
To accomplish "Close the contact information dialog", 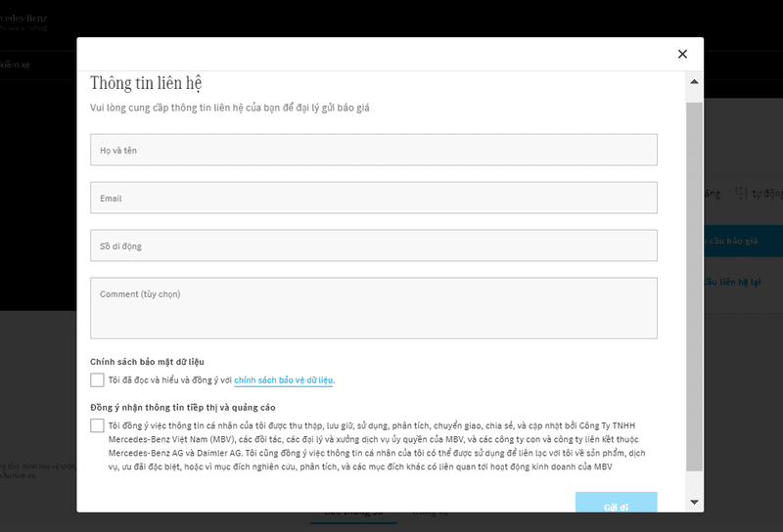I will point(682,54).
